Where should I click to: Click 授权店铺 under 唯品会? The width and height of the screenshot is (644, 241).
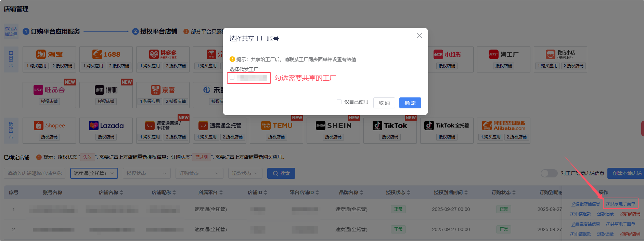coord(49,102)
